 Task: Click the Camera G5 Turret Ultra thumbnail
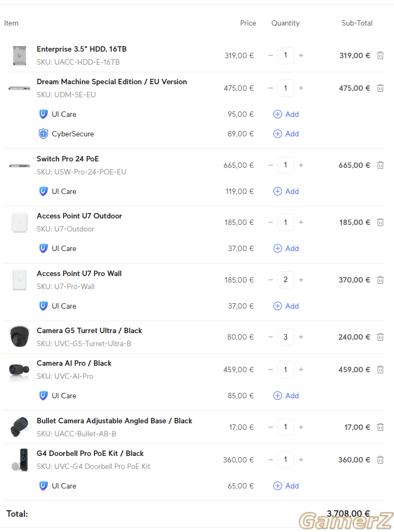click(x=20, y=336)
